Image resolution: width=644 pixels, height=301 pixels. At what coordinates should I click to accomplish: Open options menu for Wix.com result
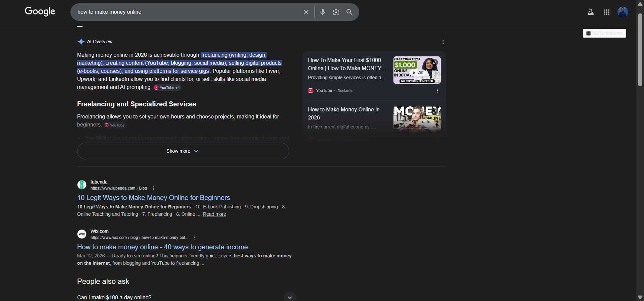coord(195,238)
